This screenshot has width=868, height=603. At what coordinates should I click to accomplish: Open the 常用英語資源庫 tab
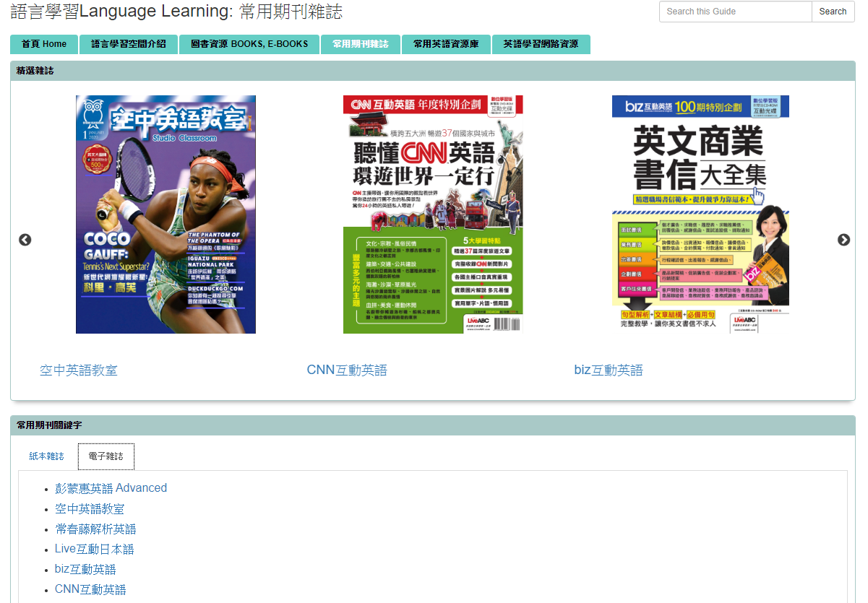[446, 44]
